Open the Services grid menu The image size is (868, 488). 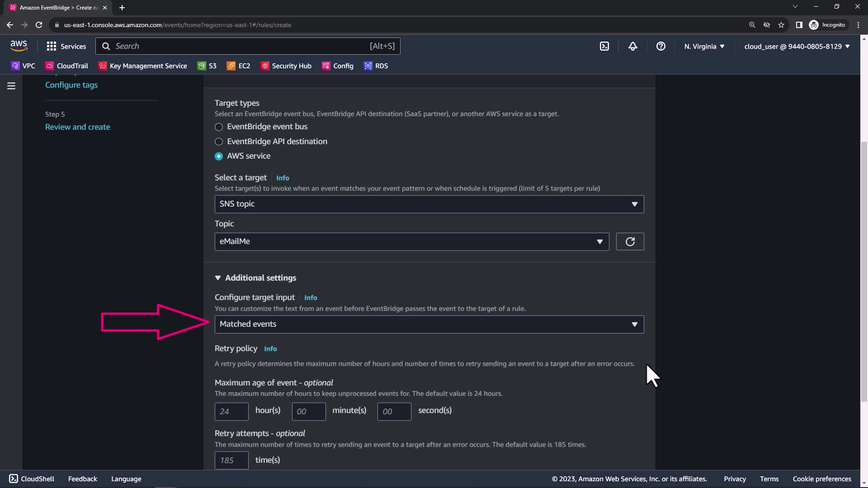tap(66, 46)
